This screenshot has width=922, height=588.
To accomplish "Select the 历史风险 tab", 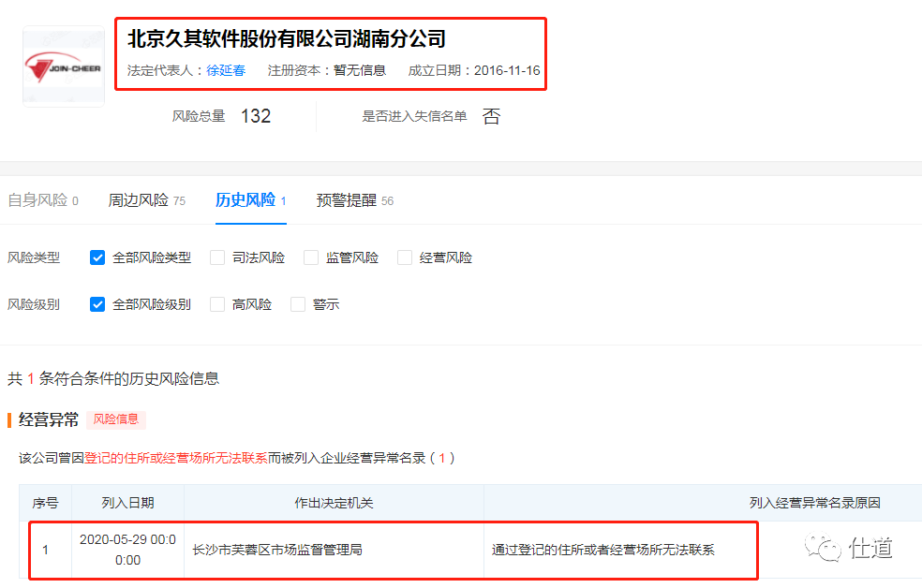I will coord(251,200).
